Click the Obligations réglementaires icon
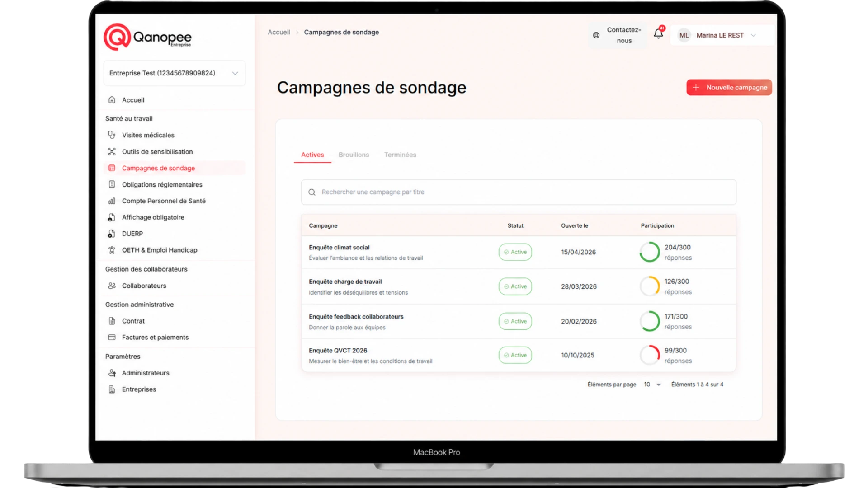The height and width of the screenshot is (488, 868). point(112,184)
